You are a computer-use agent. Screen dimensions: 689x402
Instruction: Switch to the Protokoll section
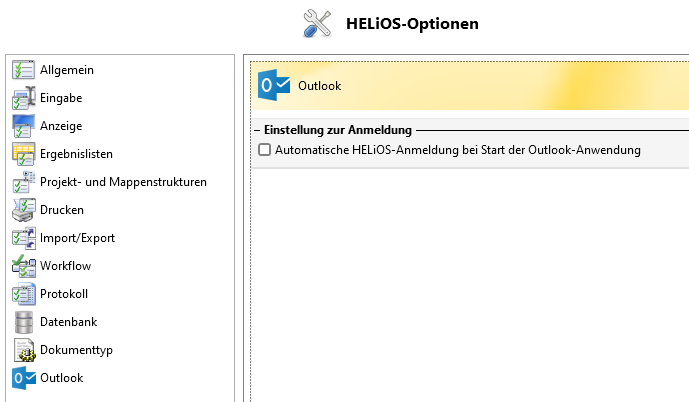point(64,294)
